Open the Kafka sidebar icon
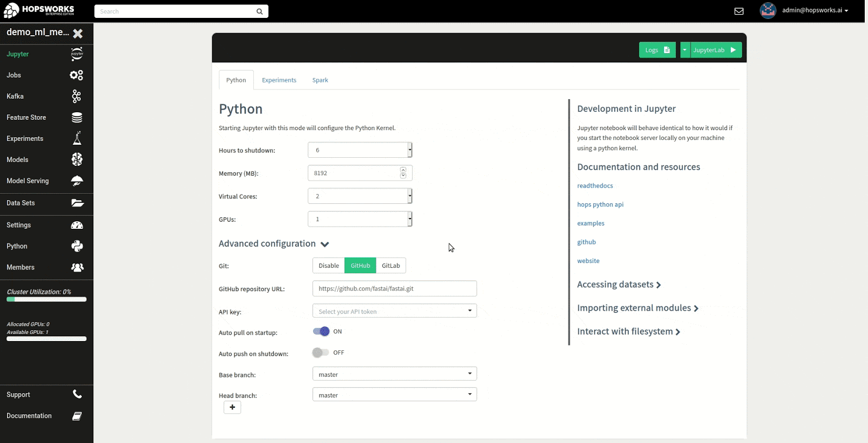Image resolution: width=868 pixels, height=443 pixels. 76,97
